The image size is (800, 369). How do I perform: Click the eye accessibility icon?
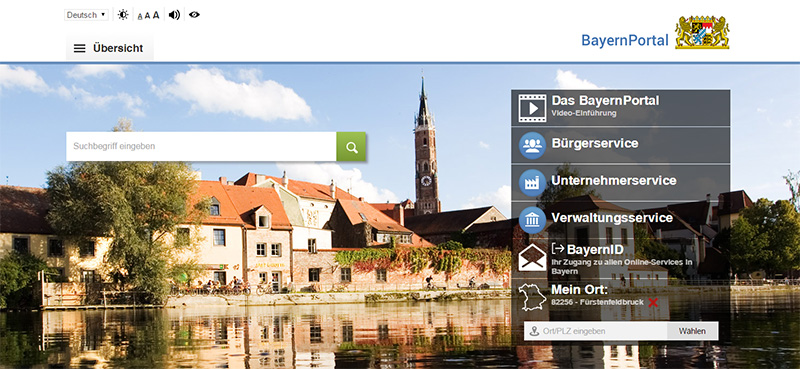[194, 15]
